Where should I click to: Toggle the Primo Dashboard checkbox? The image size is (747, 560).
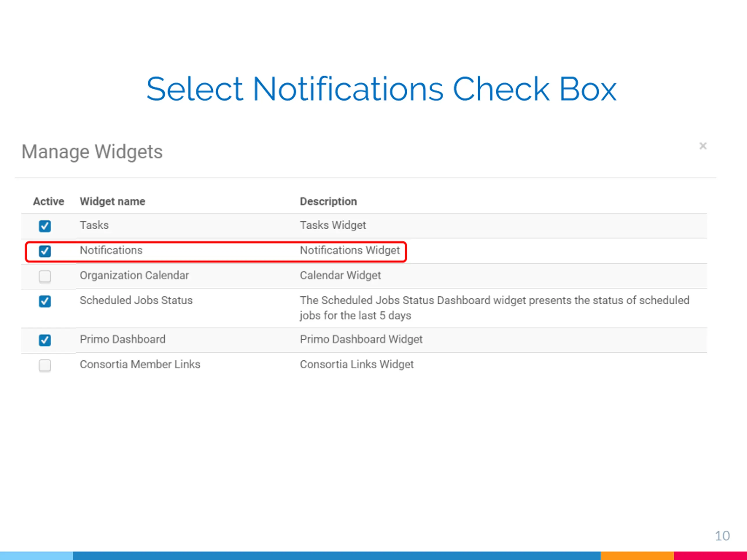coord(45,340)
